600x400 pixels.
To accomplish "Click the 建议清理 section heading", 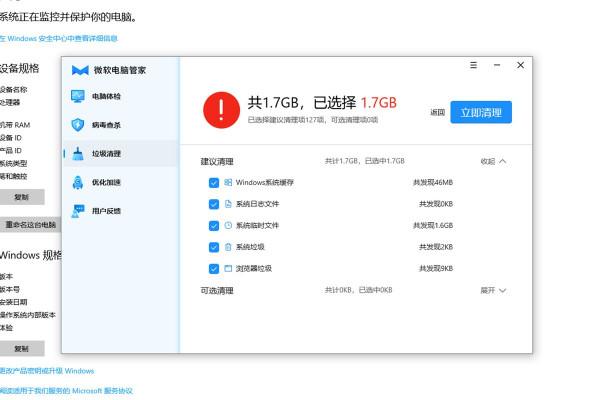I will [217, 162].
